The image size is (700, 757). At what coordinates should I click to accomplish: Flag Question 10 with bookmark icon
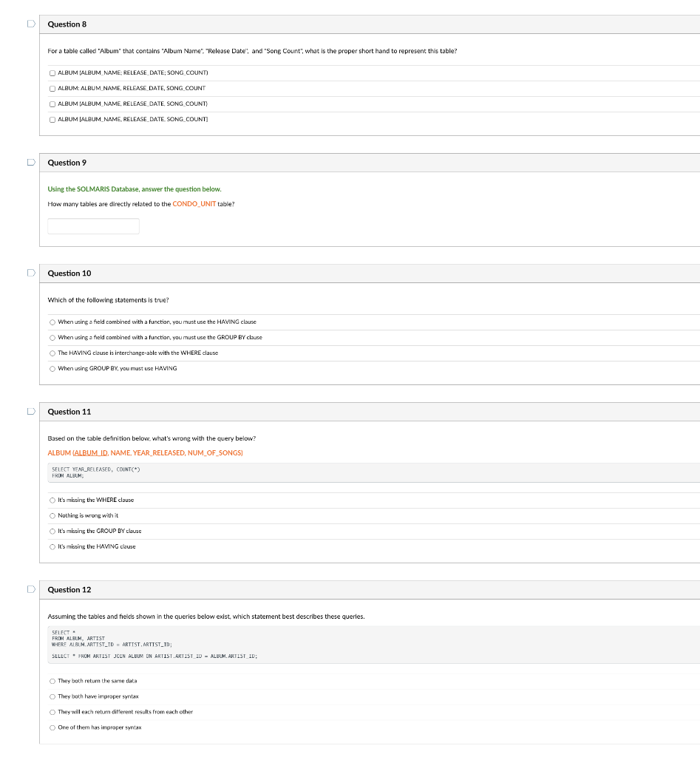click(31, 273)
